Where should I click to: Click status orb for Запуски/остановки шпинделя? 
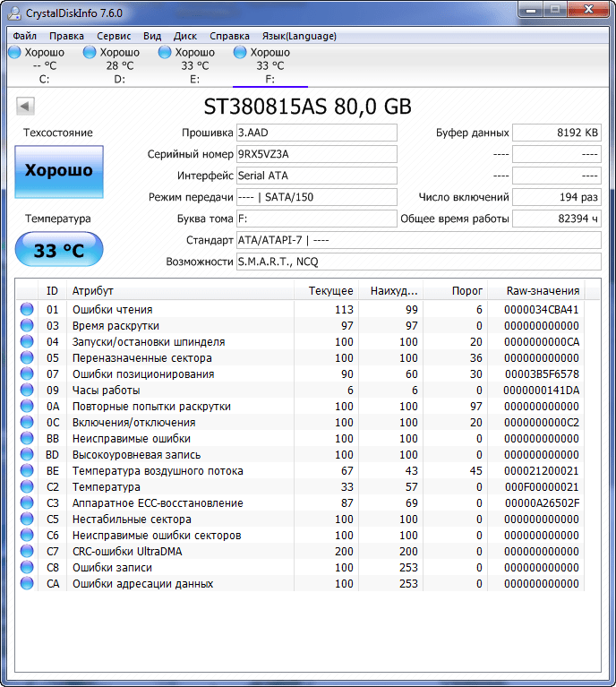[x=27, y=341]
